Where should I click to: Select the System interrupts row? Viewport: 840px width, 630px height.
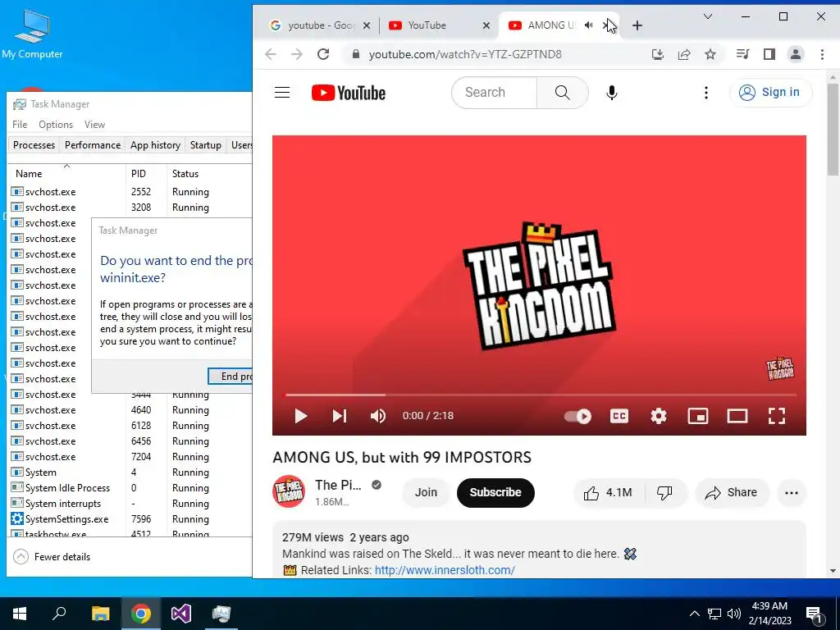(x=130, y=504)
